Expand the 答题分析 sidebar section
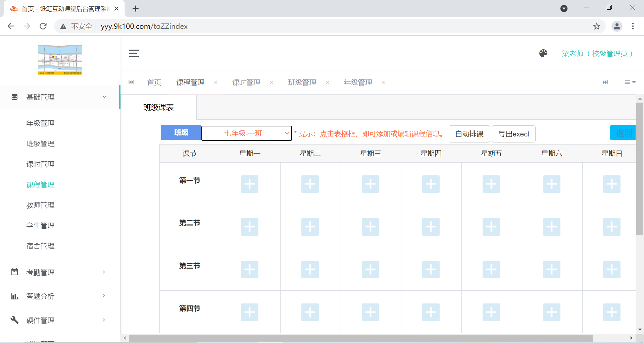This screenshot has height=343, width=644. tap(60, 296)
